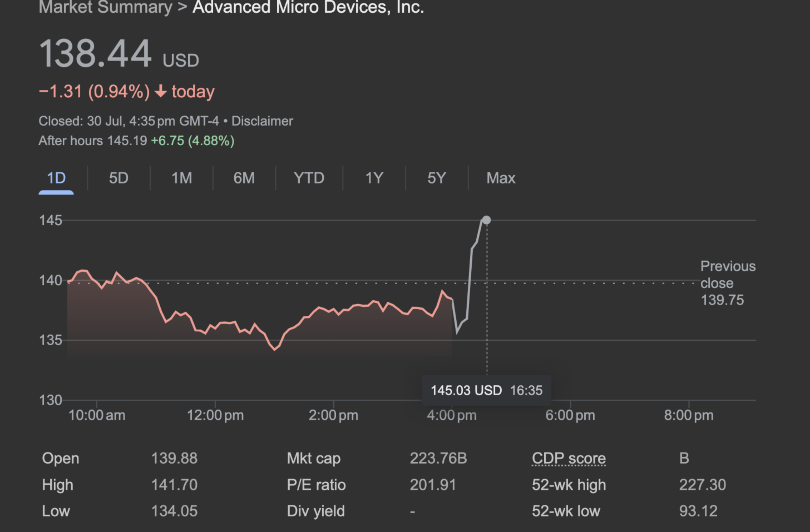Viewport: 810px width, 532px height.
Task: Click the 52-wk low value 93.12
Action: [698, 511]
